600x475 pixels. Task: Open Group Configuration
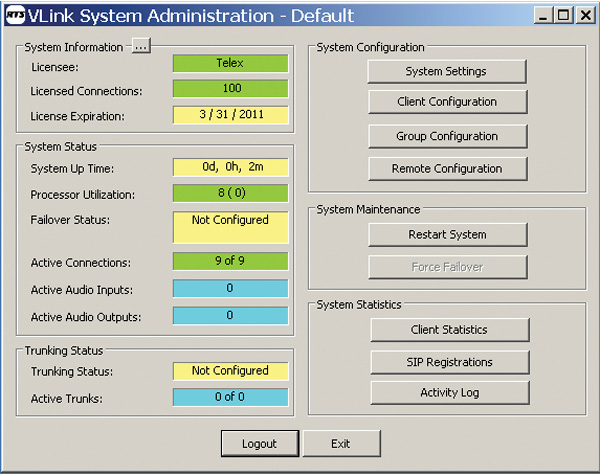coord(446,136)
